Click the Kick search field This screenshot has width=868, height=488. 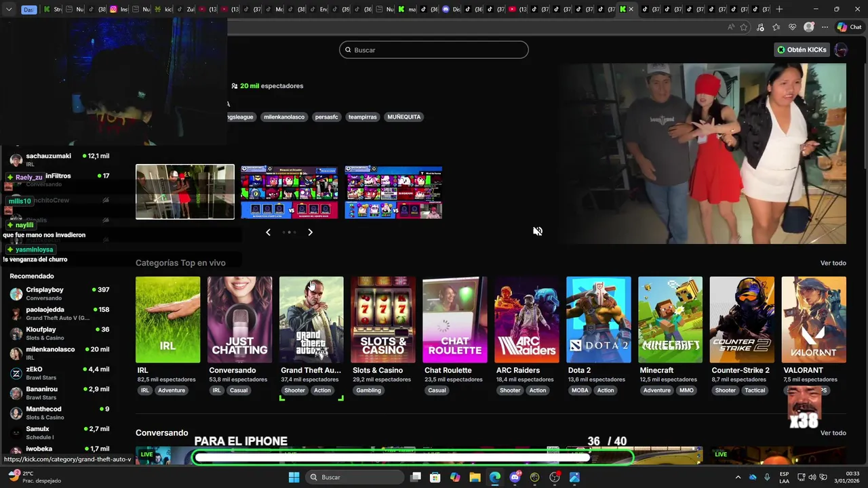pyautogui.click(x=434, y=49)
